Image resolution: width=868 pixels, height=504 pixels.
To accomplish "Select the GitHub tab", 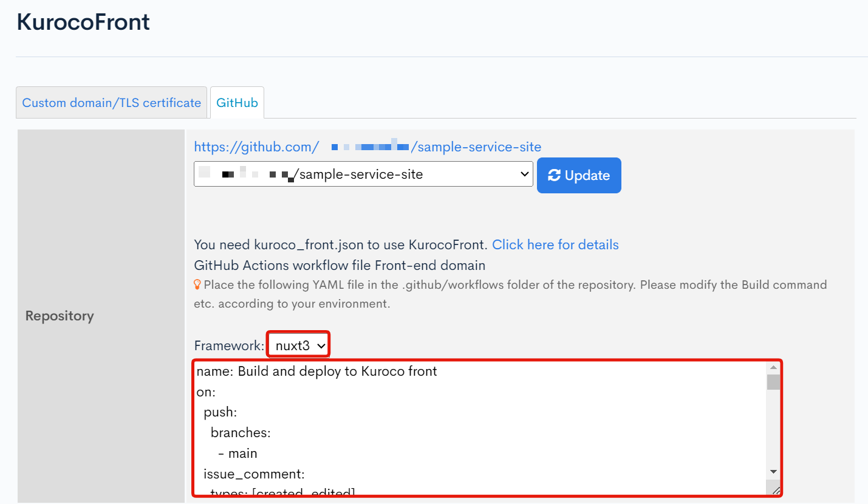I will point(237,102).
